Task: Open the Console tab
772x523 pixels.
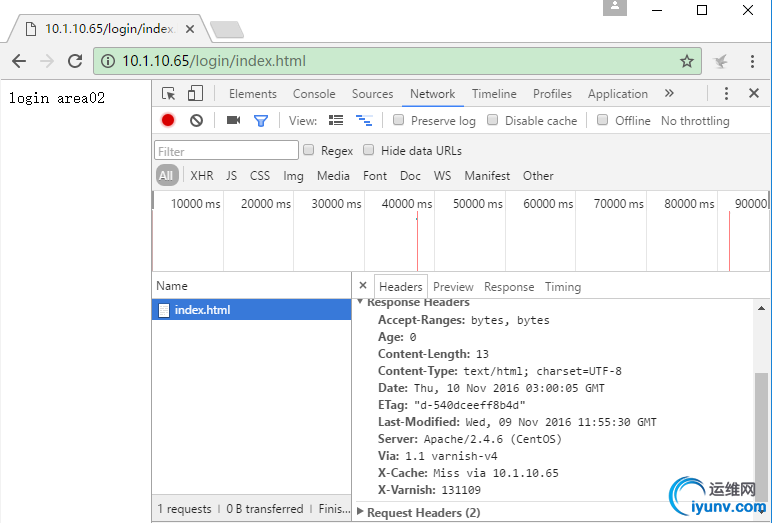Action: pos(314,94)
